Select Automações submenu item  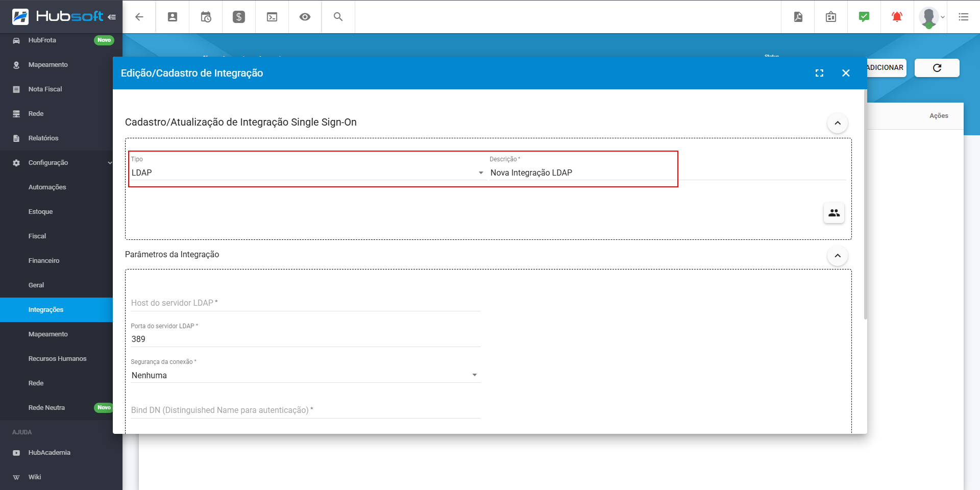(56, 187)
